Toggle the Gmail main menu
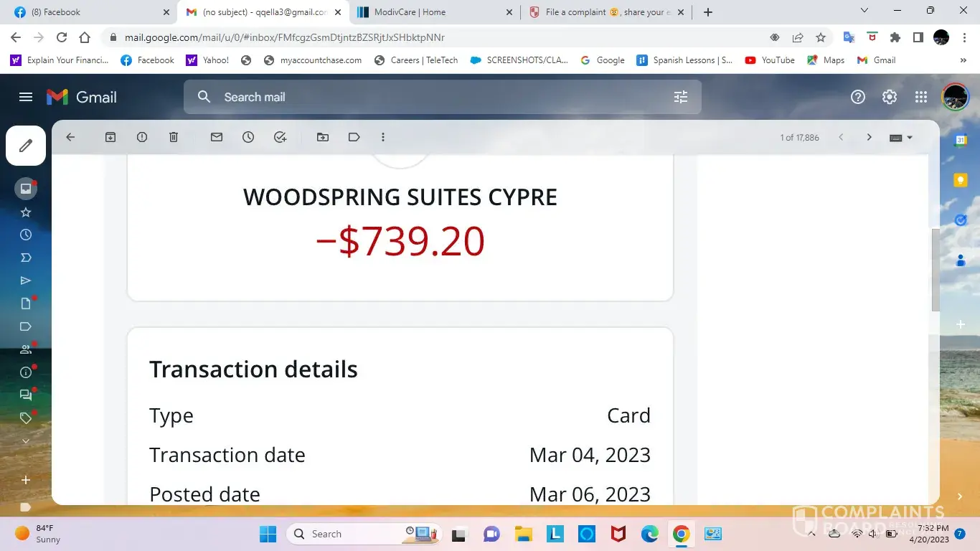The height and width of the screenshot is (551, 980). click(x=26, y=97)
